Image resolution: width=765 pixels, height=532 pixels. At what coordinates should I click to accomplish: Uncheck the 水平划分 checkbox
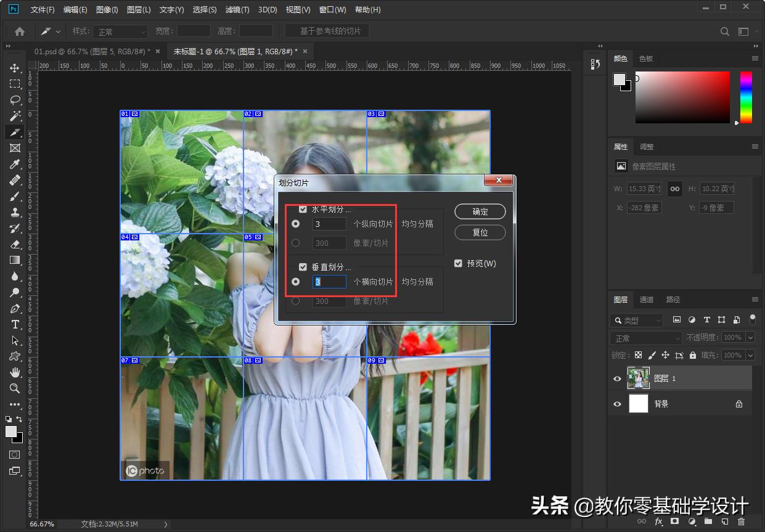click(x=303, y=210)
